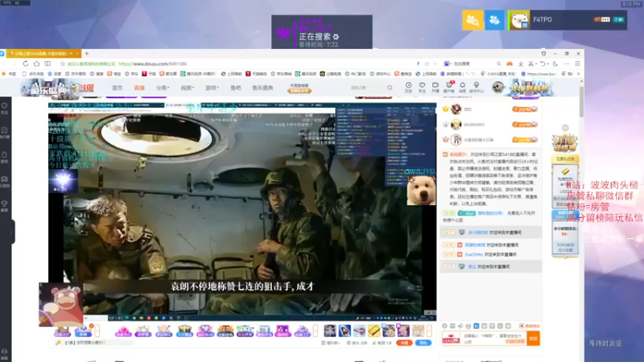Click the browser shirt skin icon
Viewport: 644px width, 362px height.
543,53
